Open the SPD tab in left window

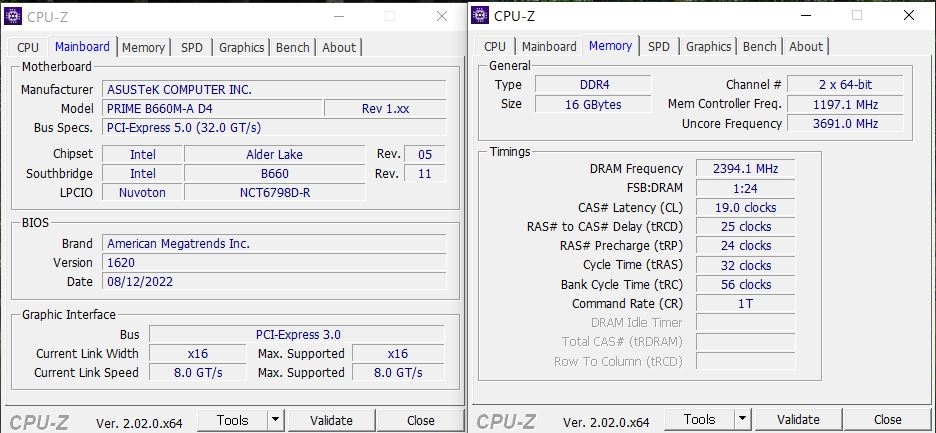pos(191,47)
